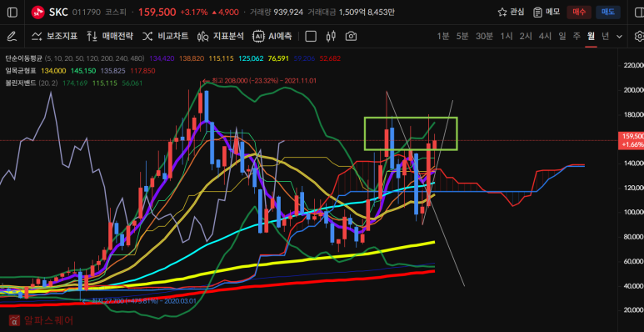Select 4시 timeframe
This screenshot has width=644, height=332.
(545, 36)
